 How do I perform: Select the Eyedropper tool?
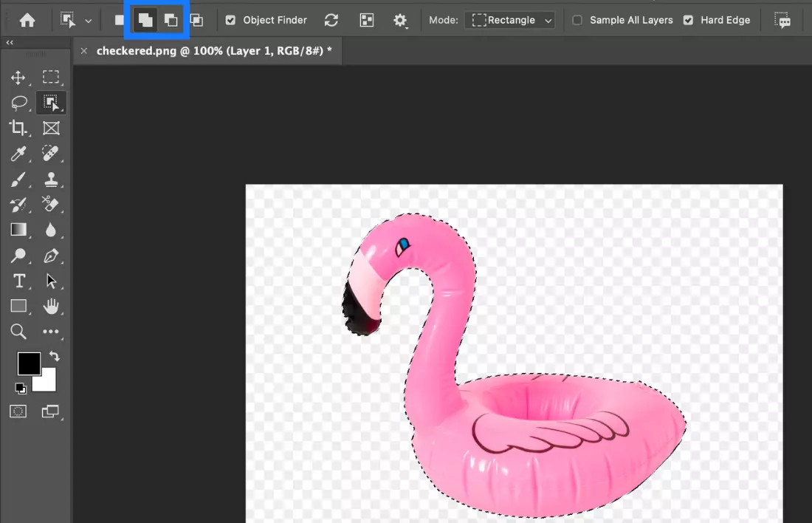18,154
